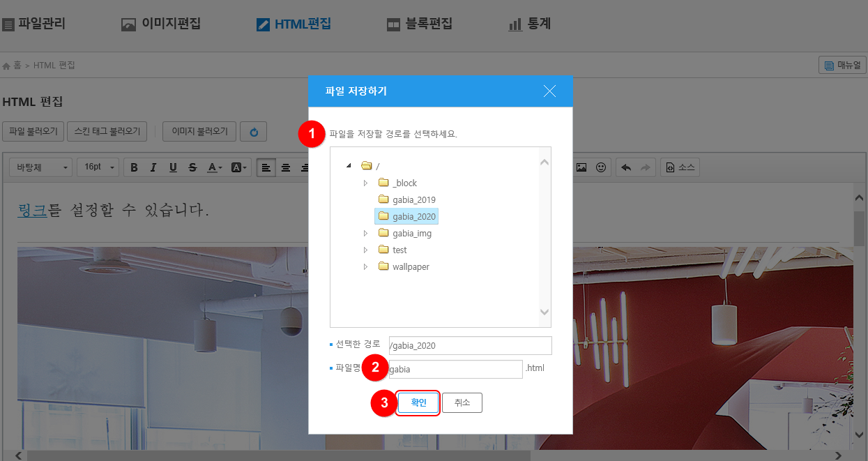Click the 파일 불러오기 button
The height and width of the screenshot is (461, 868).
point(33,131)
